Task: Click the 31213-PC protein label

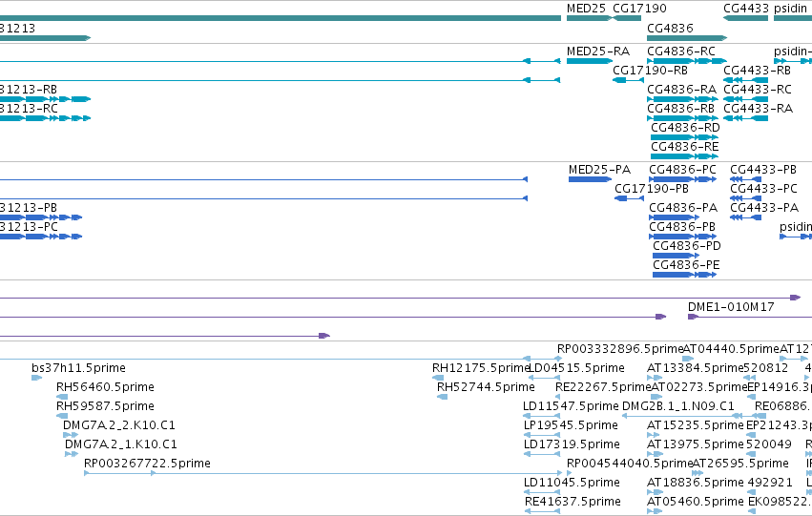Action: click(x=29, y=227)
